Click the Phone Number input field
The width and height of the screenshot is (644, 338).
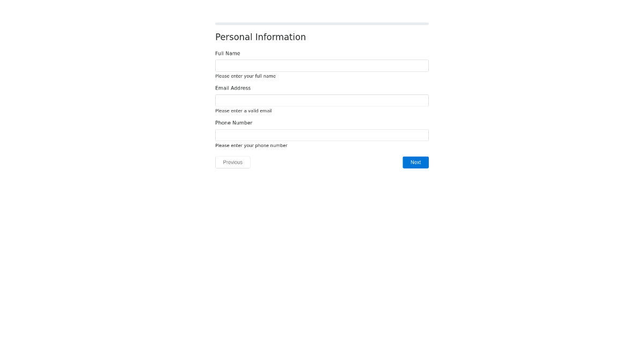pos(321,135)
